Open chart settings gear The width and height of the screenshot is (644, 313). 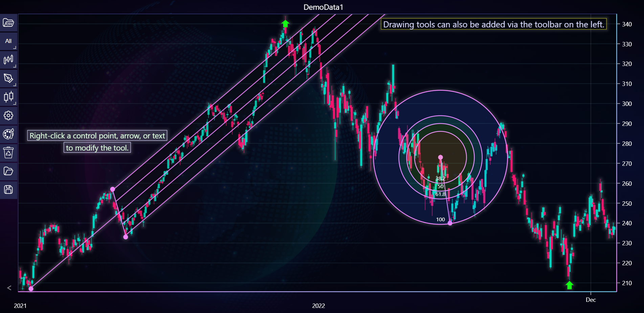pyautogui.click(x=8, y=115)
